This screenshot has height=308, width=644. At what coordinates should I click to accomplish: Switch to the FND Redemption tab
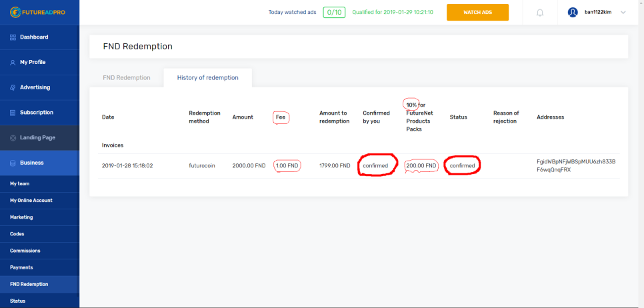click(127, 77)
